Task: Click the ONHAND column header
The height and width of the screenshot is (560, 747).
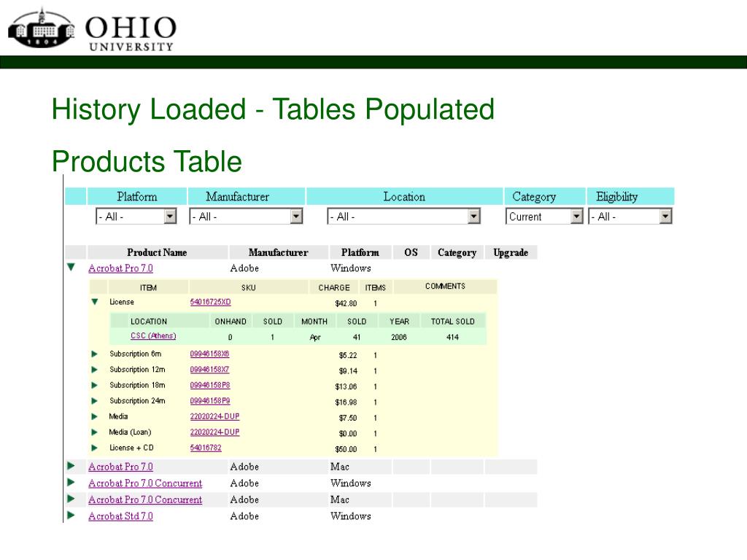Action: coord(231,322)
